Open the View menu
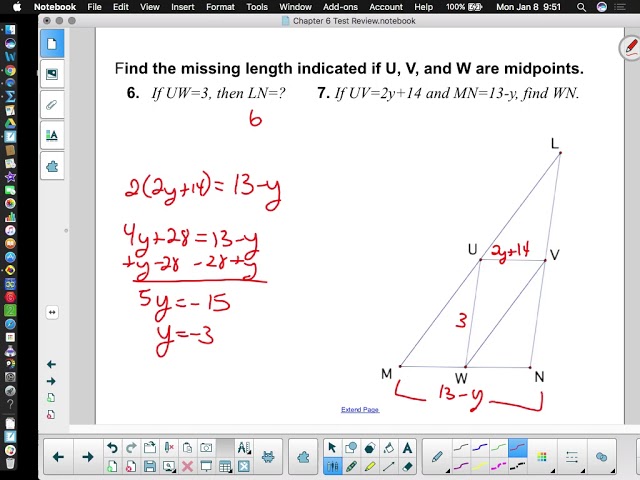This screenshot has width=640, height=480. pos(150,7)
